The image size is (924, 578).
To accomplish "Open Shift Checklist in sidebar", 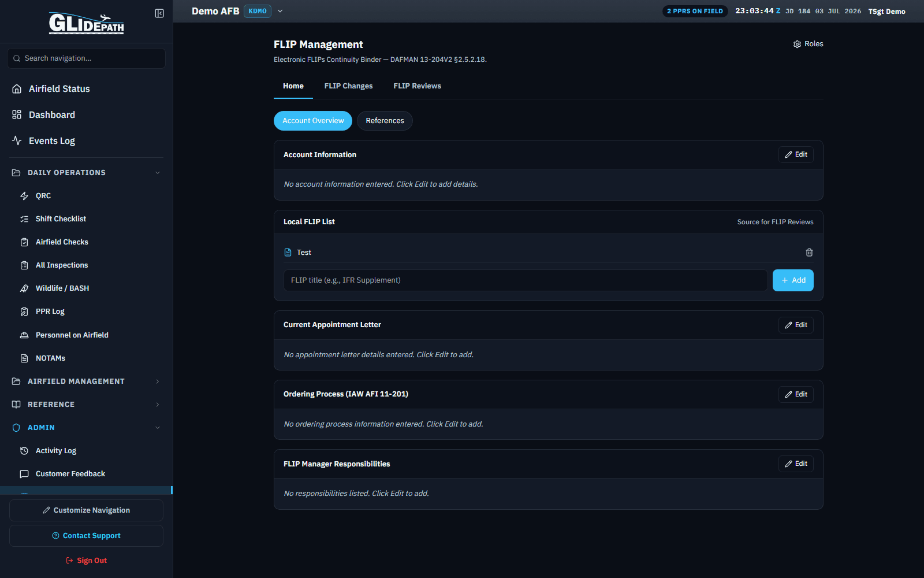I will (x=86, y=219).
